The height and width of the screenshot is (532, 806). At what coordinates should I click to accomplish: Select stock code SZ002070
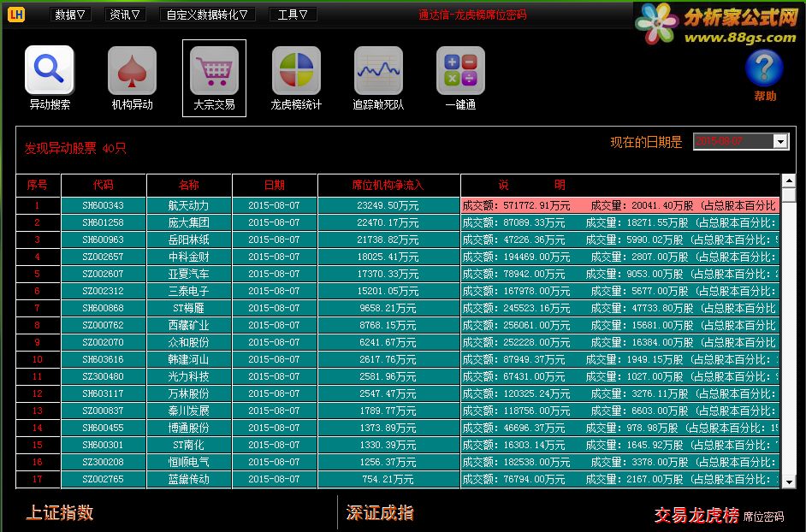click(104, 342)
